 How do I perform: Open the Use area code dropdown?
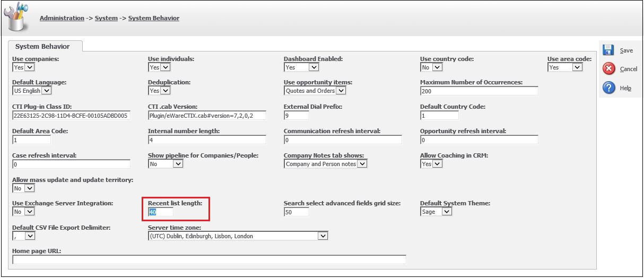(x=565, y=67)
